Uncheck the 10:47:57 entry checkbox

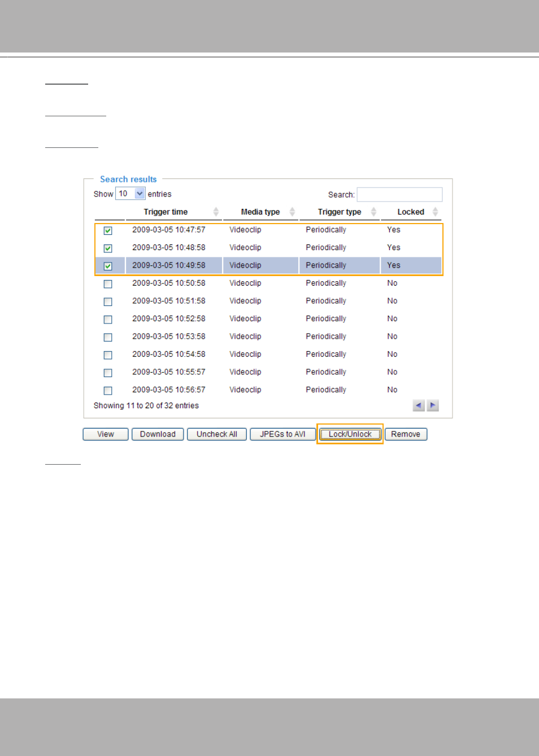(108, 230)
